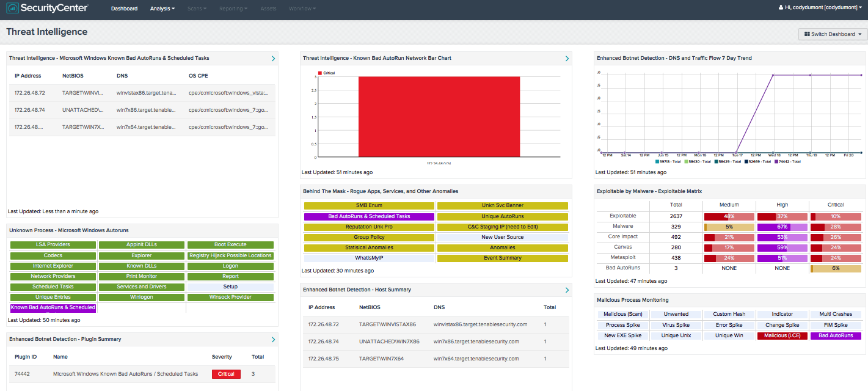
Task: Select the 172.26.48.72 row in top table
Action: coord(142,93)
